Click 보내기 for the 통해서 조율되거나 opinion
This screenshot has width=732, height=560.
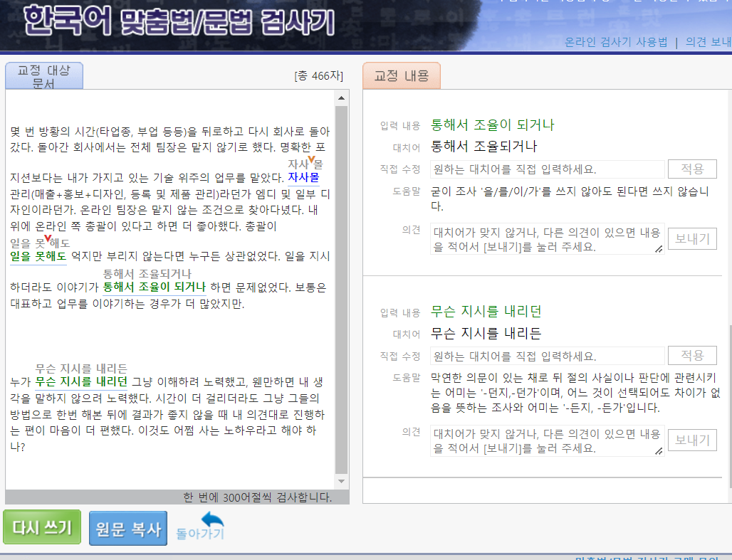click(x=692, y=239)
